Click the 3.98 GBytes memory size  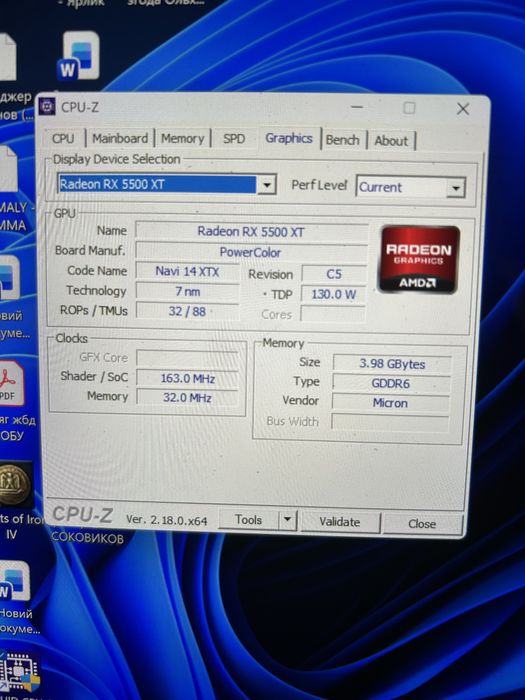[392, 364]
